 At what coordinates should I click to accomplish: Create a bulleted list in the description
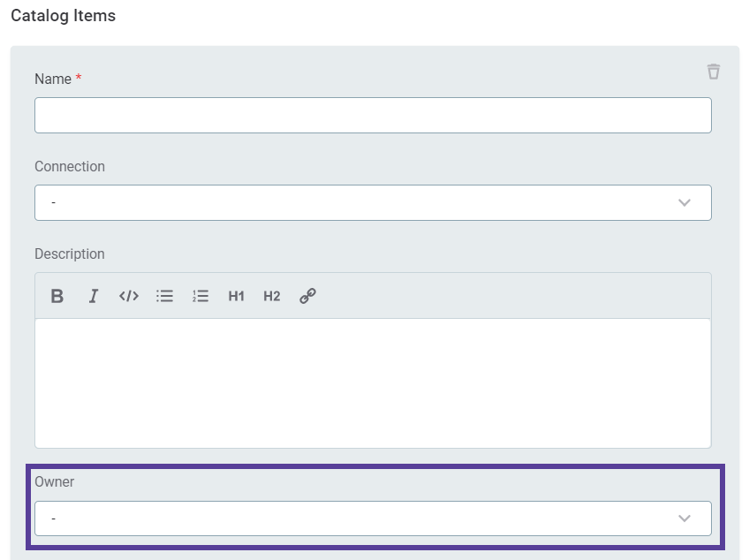[164, 296]
